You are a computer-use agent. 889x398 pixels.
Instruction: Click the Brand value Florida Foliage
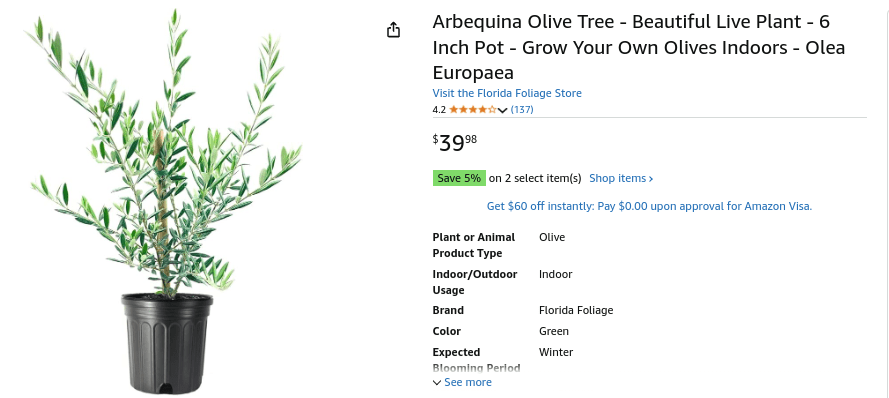(576, 310)
